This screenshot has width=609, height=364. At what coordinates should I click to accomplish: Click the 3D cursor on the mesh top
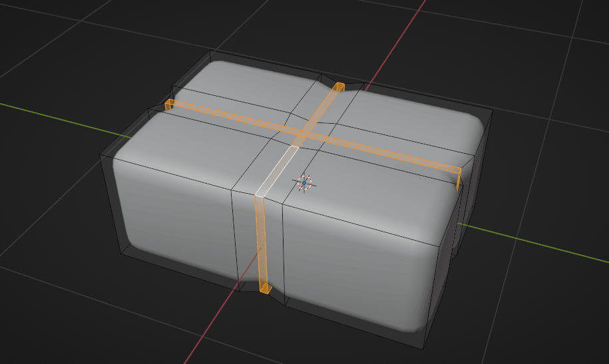click(304, 182)
